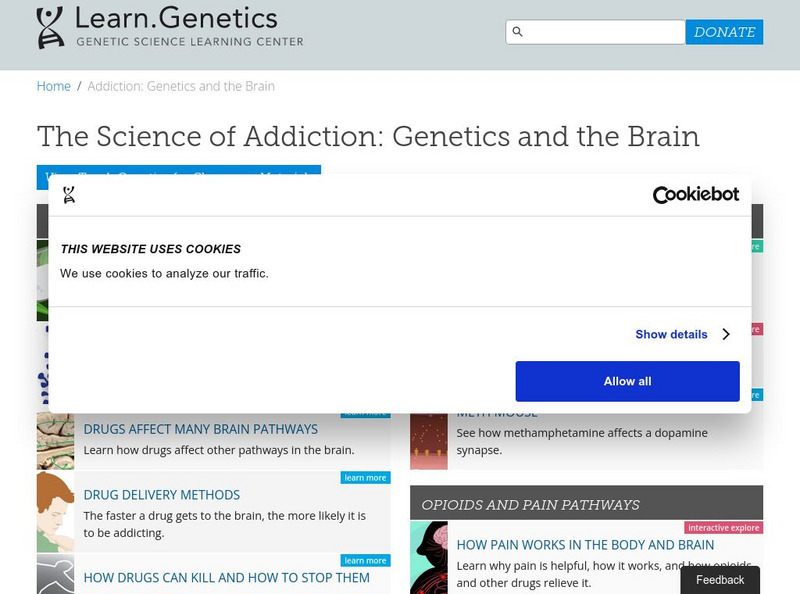
Task: Click the small DNA icon in the cookie dialog
Action: point(69,195)
